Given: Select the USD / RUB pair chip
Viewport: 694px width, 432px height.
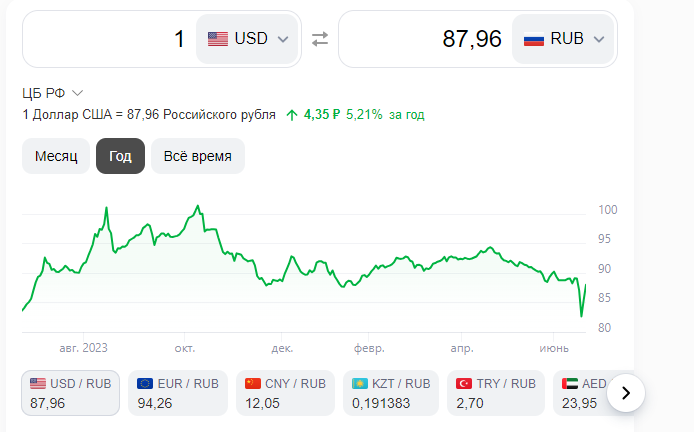Looking at the screenshot, I should pyautogui.click(x=71, y=392).
